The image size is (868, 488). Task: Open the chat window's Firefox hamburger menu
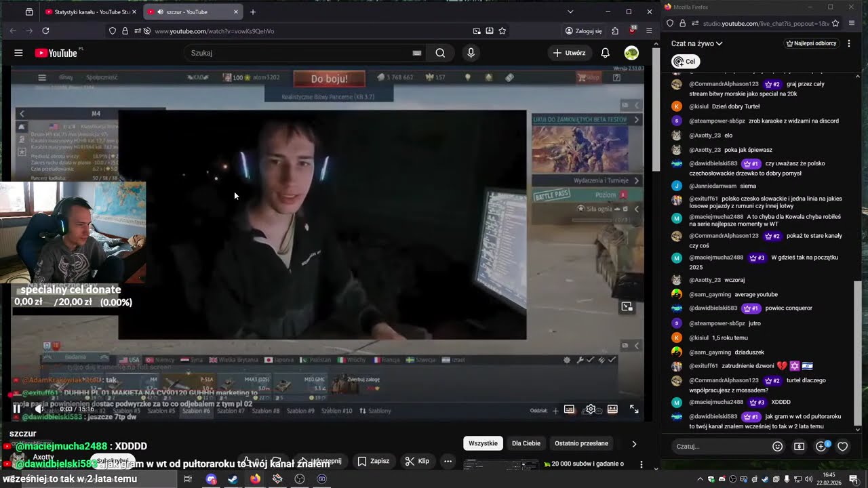[852, 23]
